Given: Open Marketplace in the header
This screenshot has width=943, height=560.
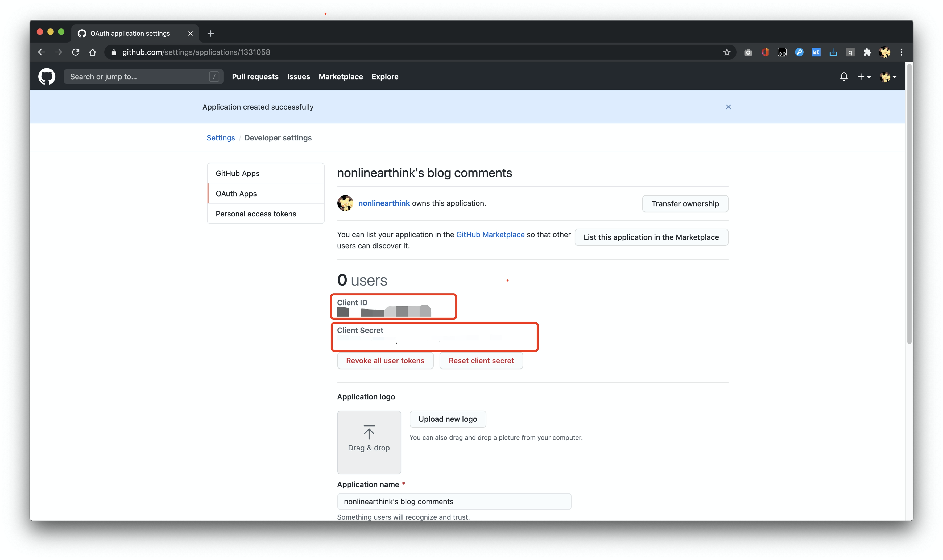Looking at the screenshot, I should [341, 77].
